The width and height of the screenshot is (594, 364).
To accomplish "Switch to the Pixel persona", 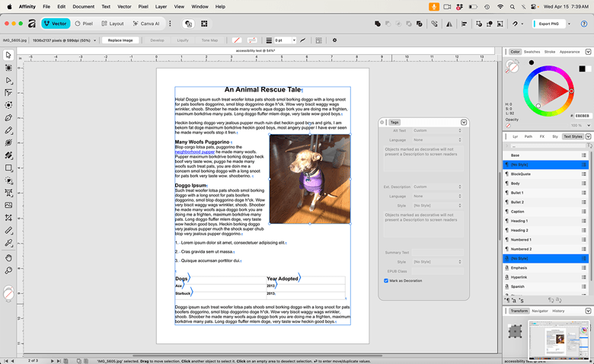I will click(83, 24).
